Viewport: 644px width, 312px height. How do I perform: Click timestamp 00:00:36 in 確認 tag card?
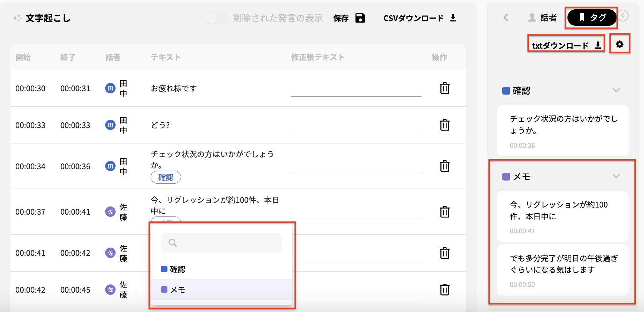pos(522,145)
